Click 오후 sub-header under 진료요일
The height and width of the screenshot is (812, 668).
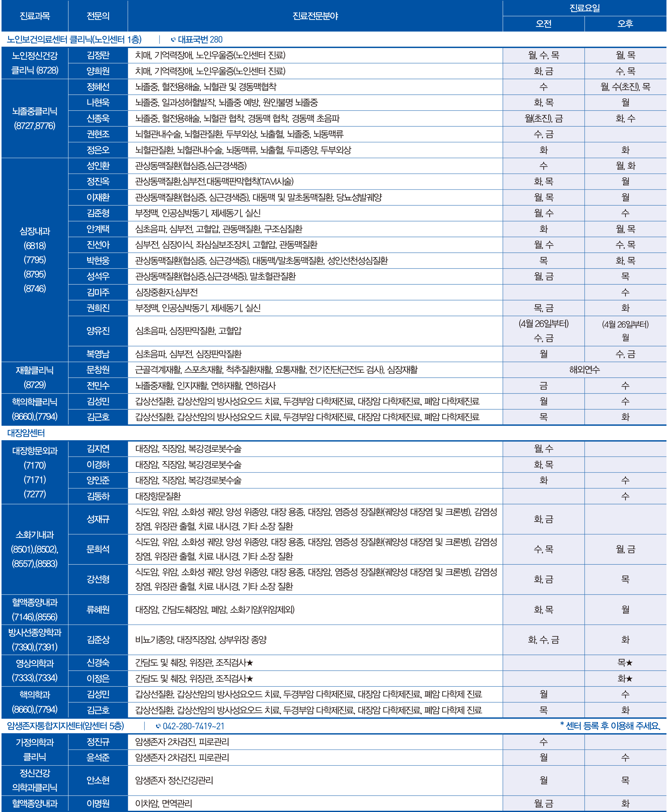coord(625,24)
